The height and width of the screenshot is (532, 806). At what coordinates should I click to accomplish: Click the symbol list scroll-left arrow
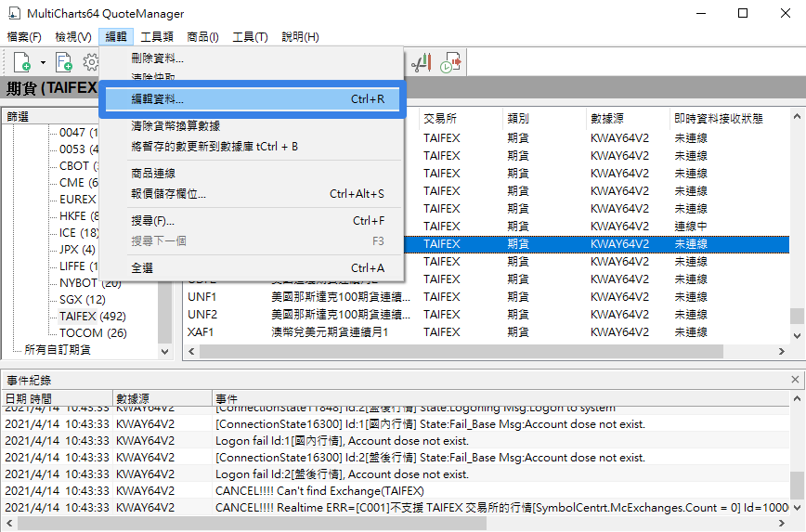click(x=191, y=352)
